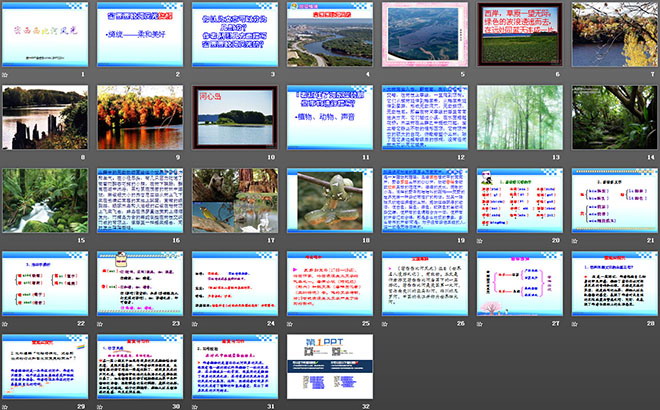Click the star icon below slide 29
Screen dimensions: 660x410
tap(6, 405)
